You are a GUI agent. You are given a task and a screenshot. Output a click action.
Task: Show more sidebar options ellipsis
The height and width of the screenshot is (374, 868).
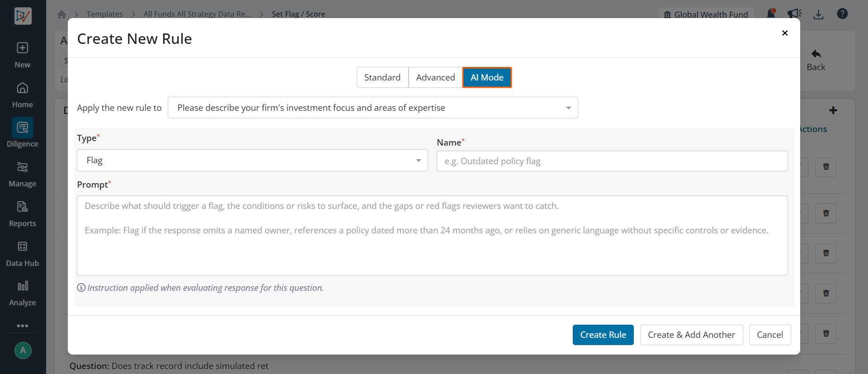23,326
